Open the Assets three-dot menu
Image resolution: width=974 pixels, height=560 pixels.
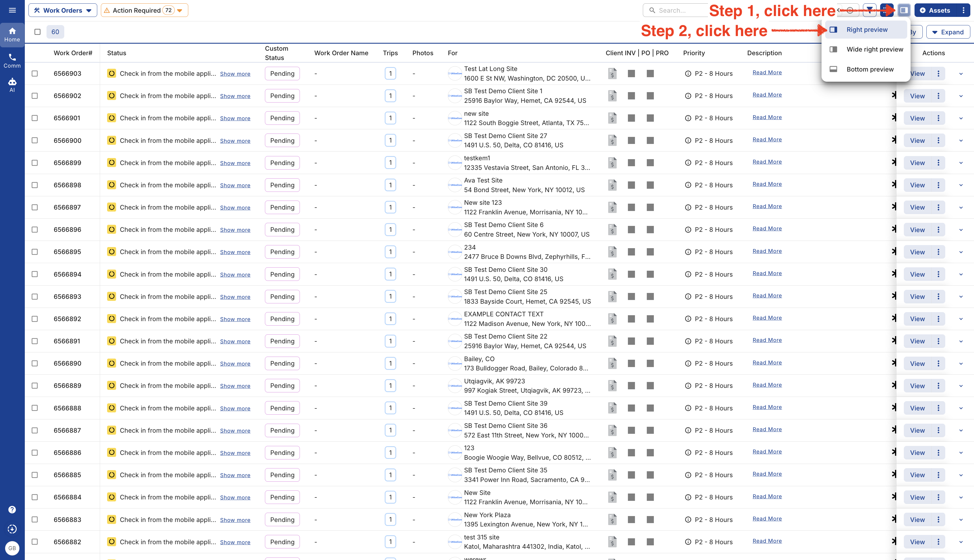click(964, 10)
